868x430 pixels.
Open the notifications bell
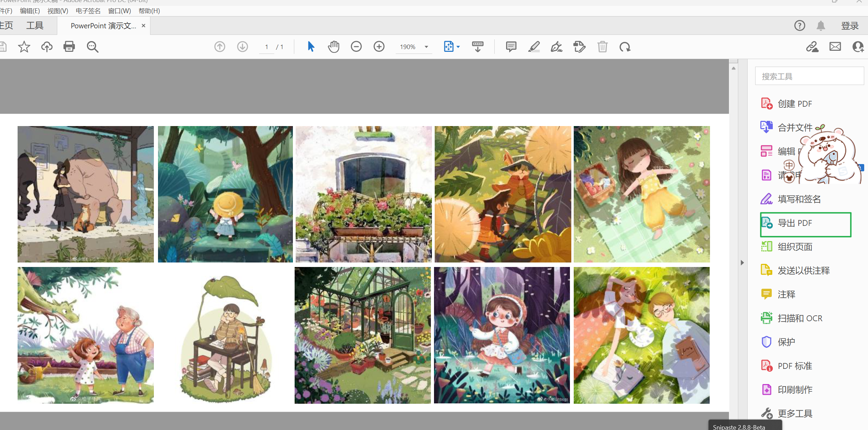pos(821,26)
